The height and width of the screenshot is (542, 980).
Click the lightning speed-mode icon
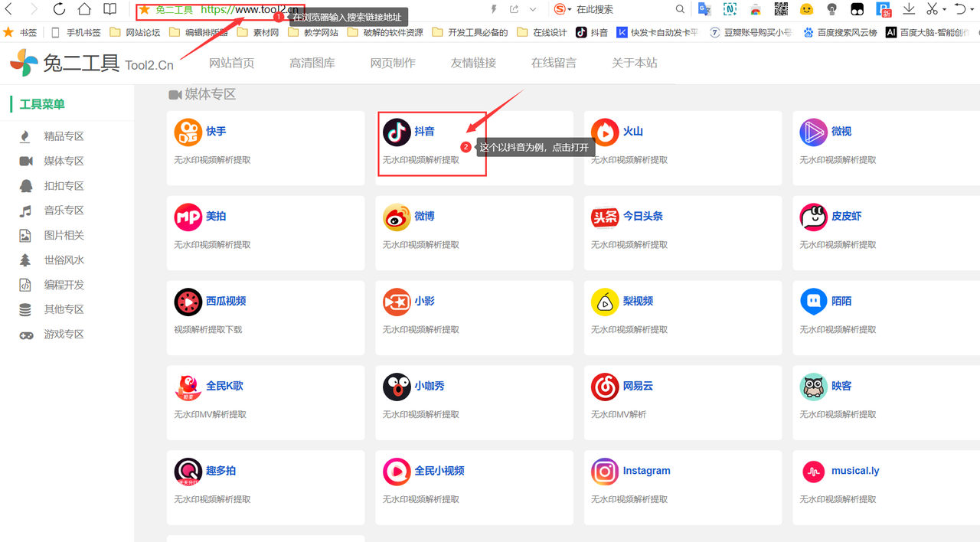pyautogui.click(x=494, y=9)
